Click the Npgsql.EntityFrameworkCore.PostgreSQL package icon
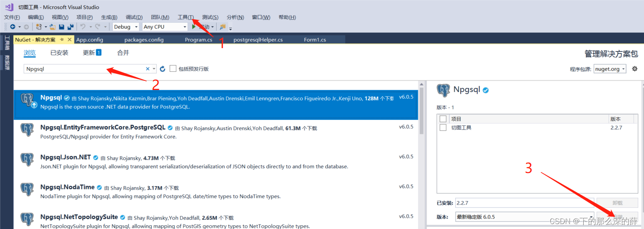This screenshot has width=644, height=229. coord(27,130)
